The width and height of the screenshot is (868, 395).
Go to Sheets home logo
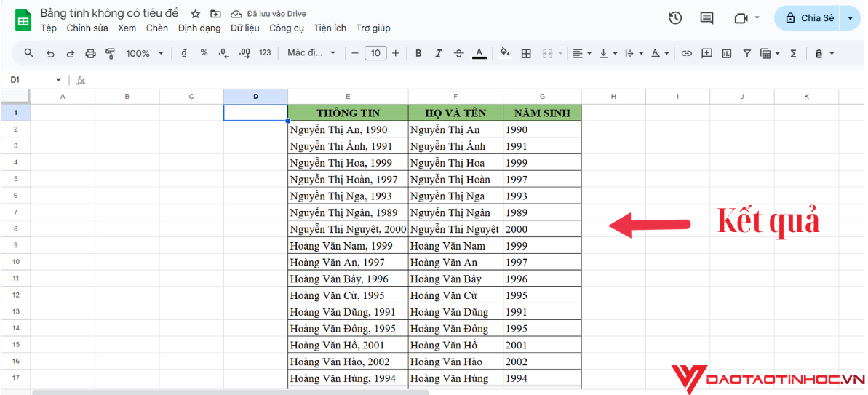pos(23,20)
